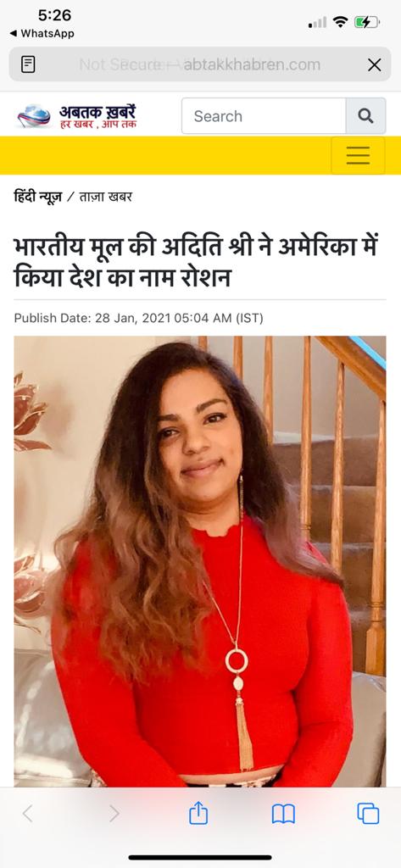The height and width of the screenshot is (868, 401).
Task: Return to WhatsApp via back arrow
Action: (x=42, y=33)
